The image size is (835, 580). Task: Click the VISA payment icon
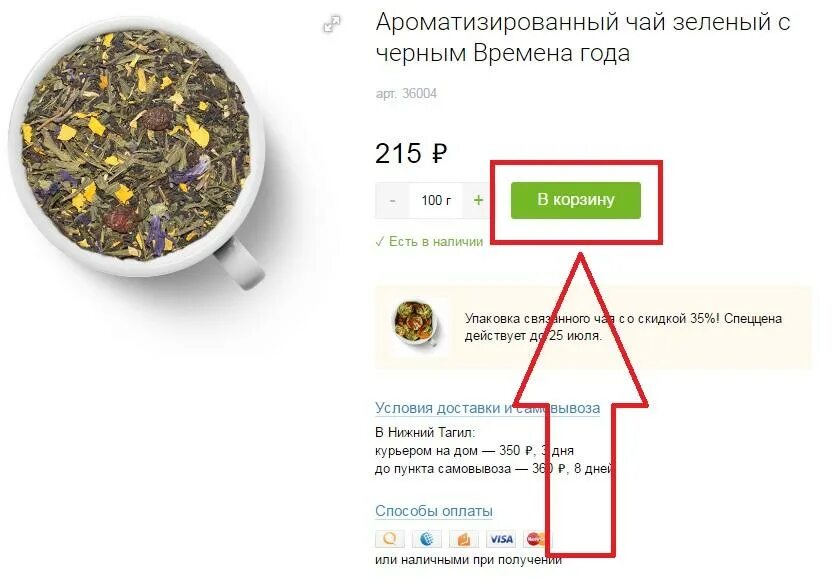tap(501, 539)
